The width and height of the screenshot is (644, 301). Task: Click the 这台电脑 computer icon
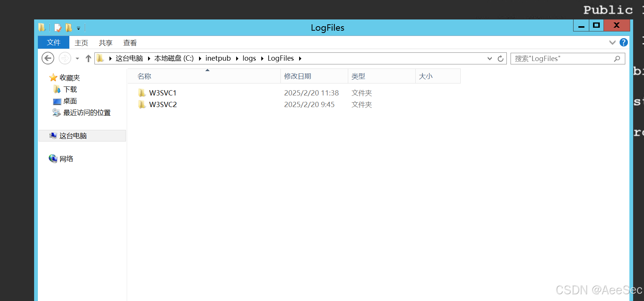click(x=53, y=136)
